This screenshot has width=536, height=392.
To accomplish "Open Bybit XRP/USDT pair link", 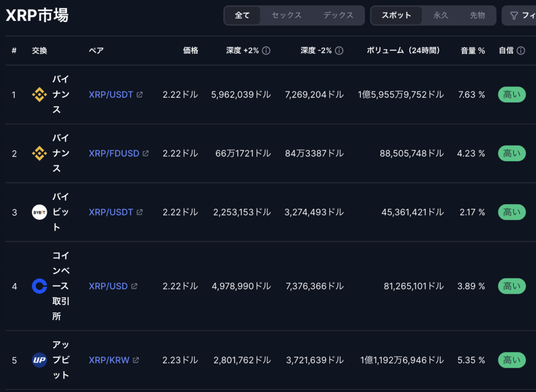I will point(111,212).
